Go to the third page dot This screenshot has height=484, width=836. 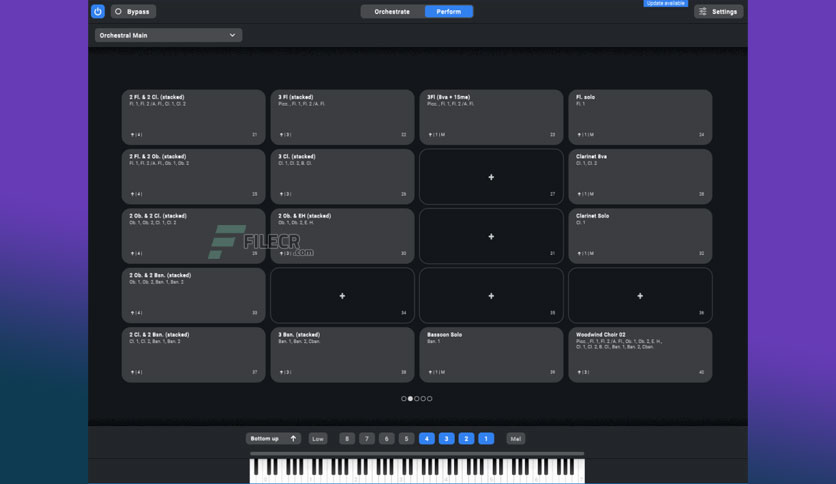coord(417,398)
